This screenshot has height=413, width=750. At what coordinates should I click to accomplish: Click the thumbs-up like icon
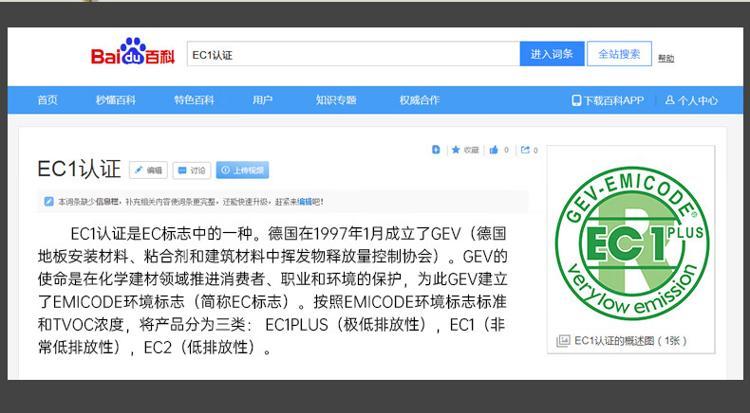click(494, 150)
